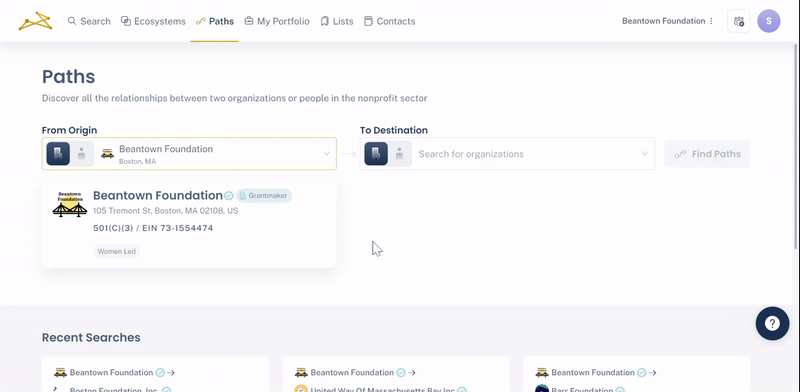Open the user avatar labeled S
Screen dimensions: 800x392
tap(769, 21)
